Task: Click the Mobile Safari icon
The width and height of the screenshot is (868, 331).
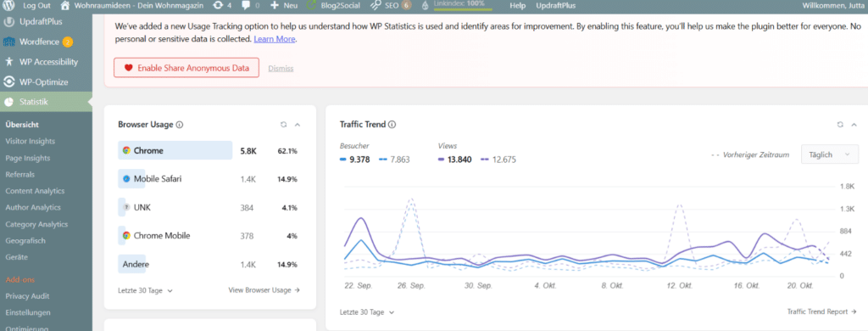Action: 126,178
